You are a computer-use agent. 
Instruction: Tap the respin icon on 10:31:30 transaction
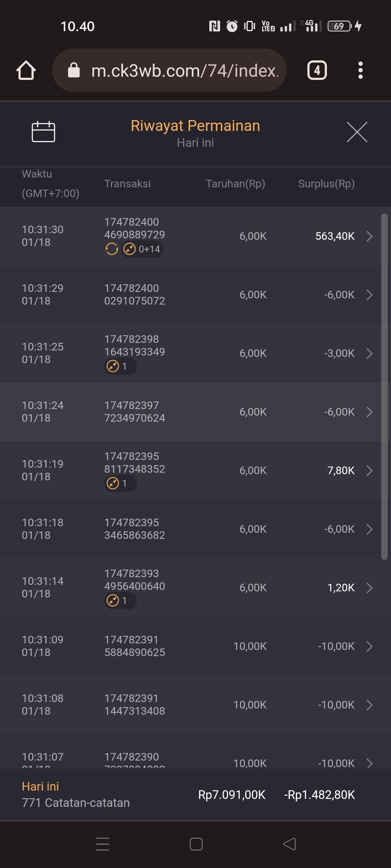pos(112,249)
